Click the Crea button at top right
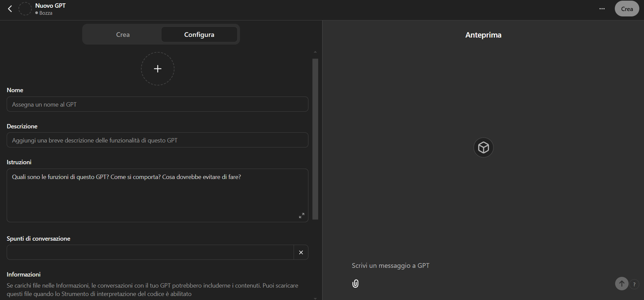Image resolution: width=644 pixels, height=300 pixels. (627, 9)
